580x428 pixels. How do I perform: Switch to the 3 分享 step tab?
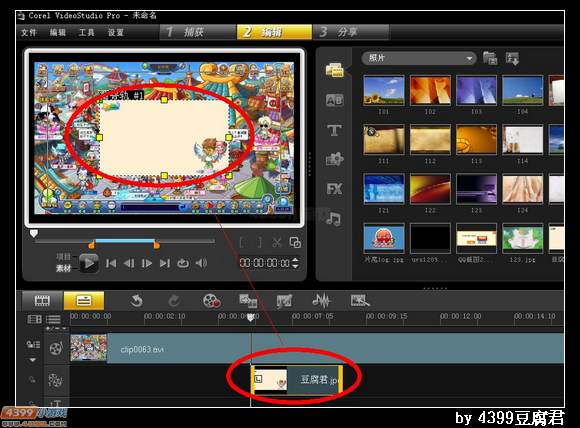coord(351,32)
